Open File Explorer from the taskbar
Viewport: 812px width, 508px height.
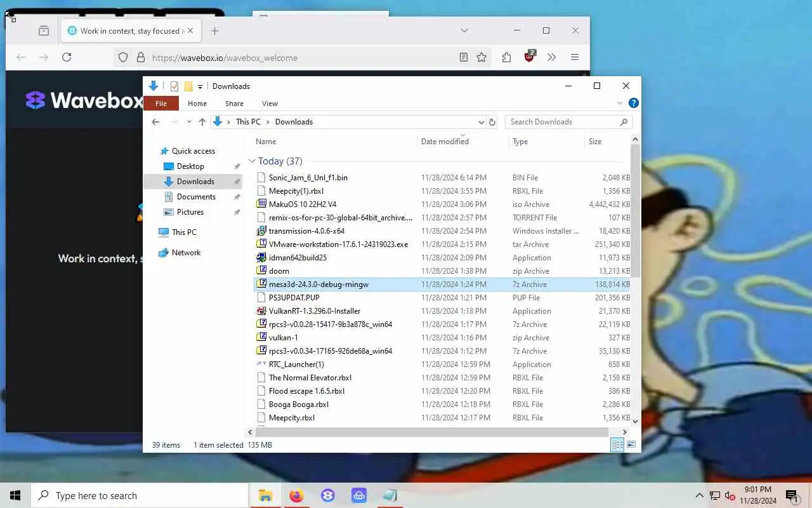pos(265,495)
